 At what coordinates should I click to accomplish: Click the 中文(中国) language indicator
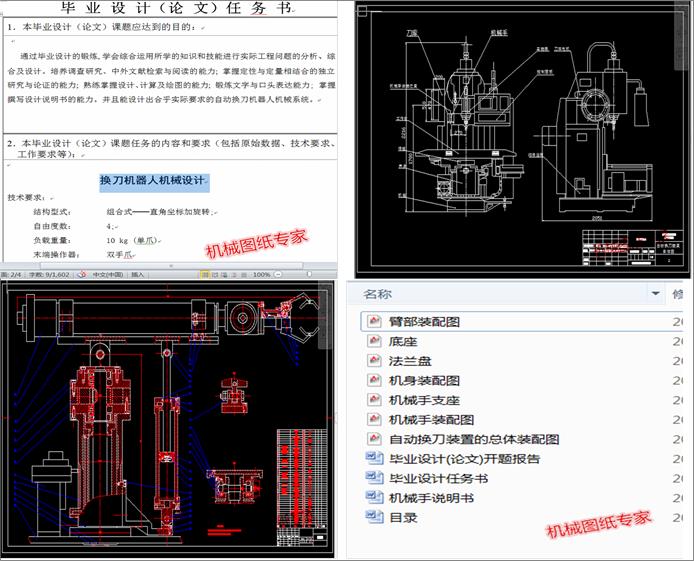(x=108, y=275)
